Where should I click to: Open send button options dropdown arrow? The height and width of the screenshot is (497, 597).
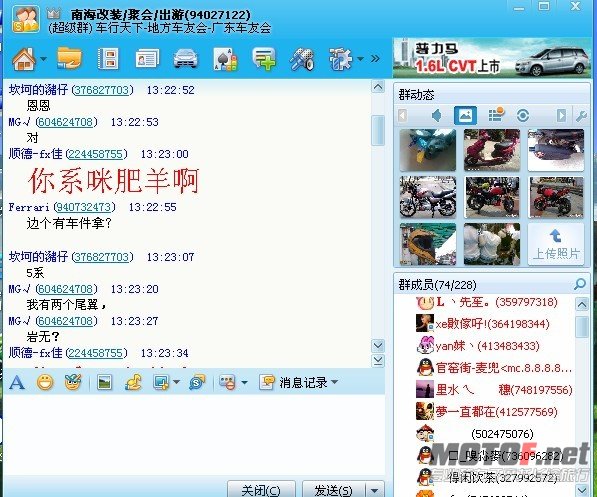coord(375,489)
